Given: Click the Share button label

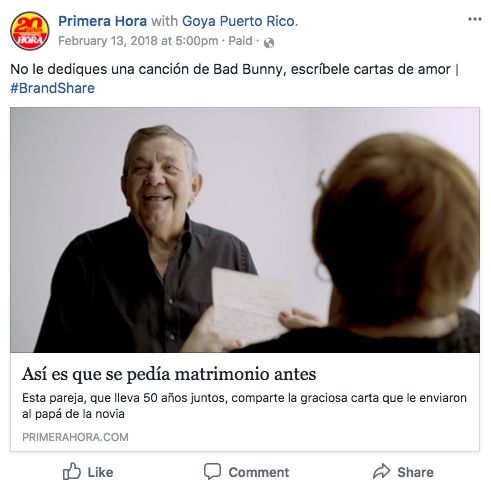Looking at the screenshot, I should click(415, 472).
